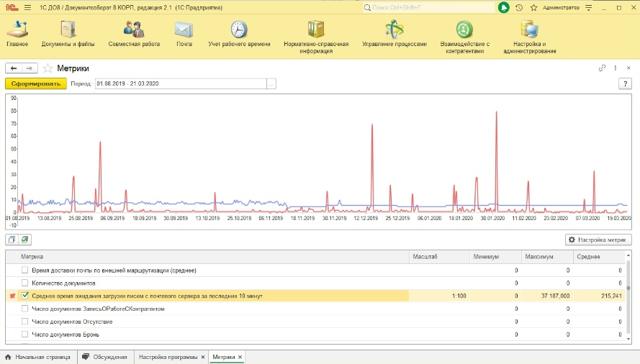Click Сформировать button
The image size is (640, 364).
(36, 83)
